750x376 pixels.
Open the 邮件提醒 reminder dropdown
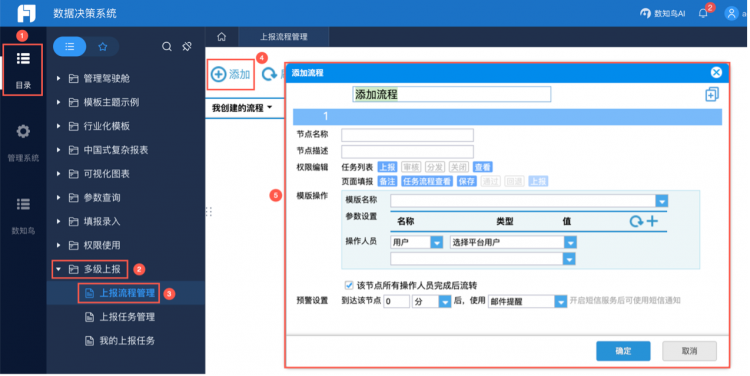(560, 301)
